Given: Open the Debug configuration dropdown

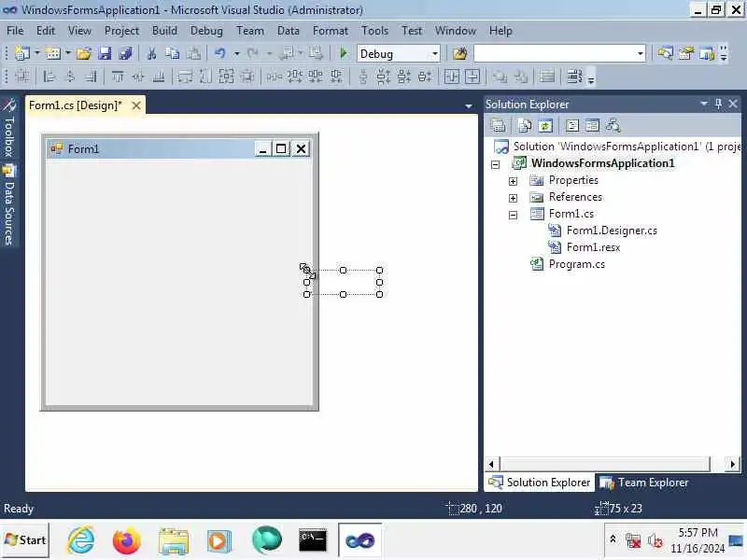Looking at the screenshot, I should [x=434, y=53].
